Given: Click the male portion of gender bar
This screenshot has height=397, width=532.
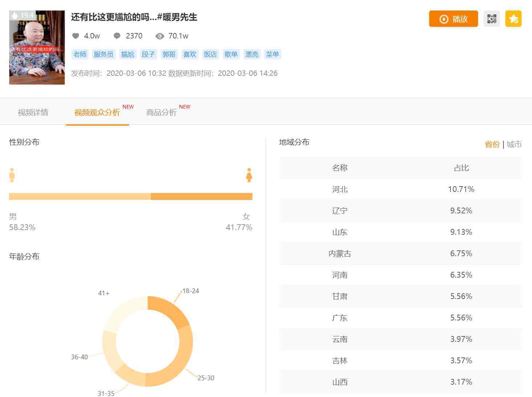Looking at the screenshot, I should 80,197.
